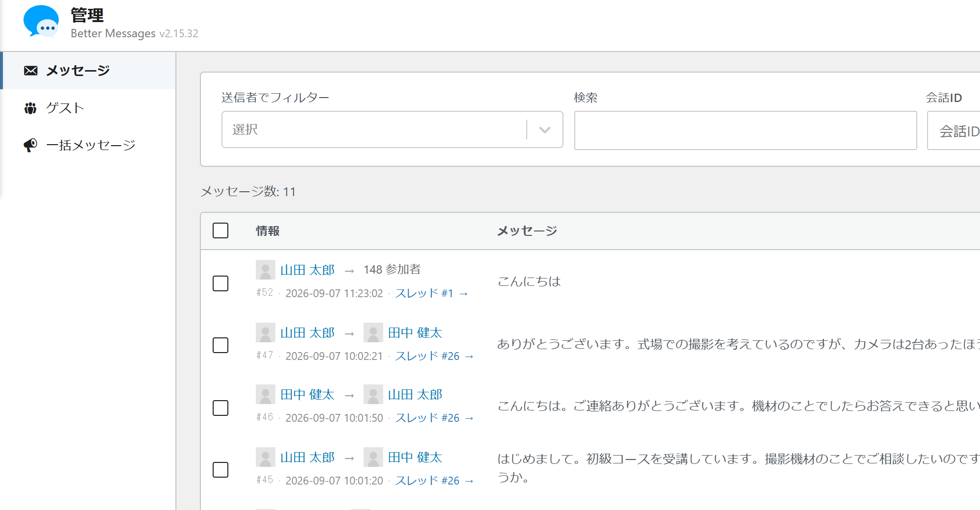Click the chevron arrow of sender filter
This screenshot has height=510, width=980.
(545, 130)
